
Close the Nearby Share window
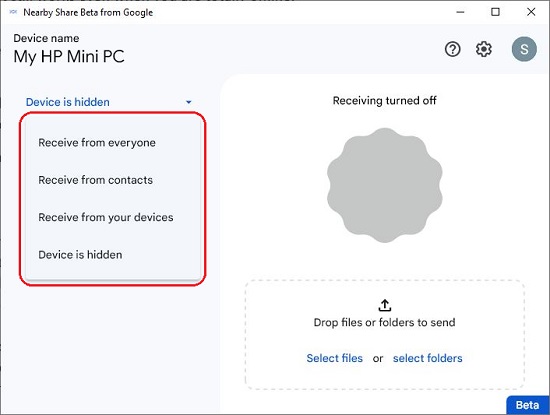[531, 12]
